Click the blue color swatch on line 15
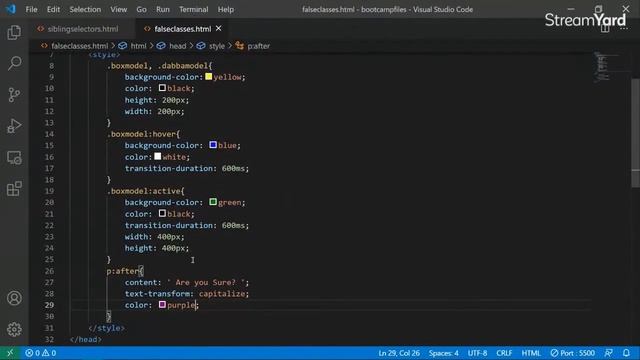This screenshot has height=360, width=640. [x=213, y=145]
